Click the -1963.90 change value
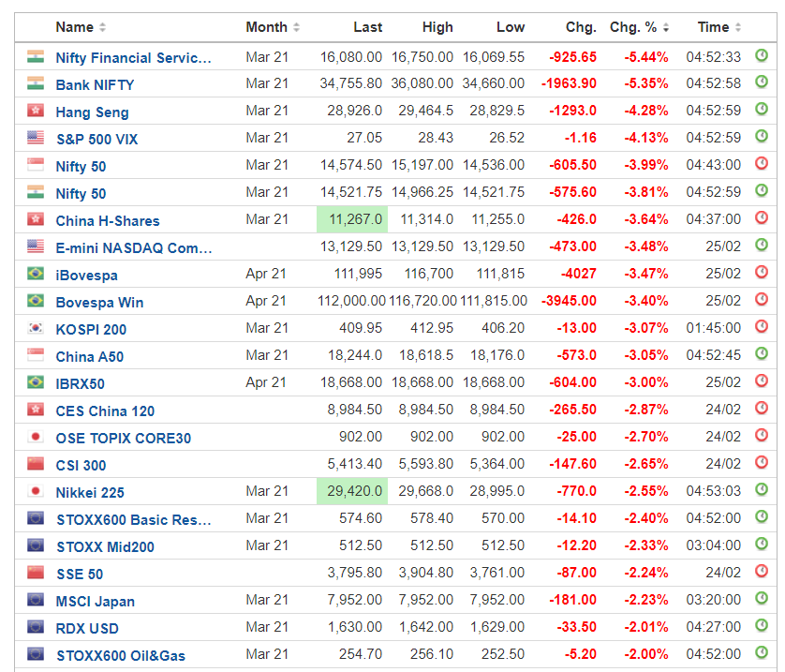This screenshot has height=672, width=785. 569,83
